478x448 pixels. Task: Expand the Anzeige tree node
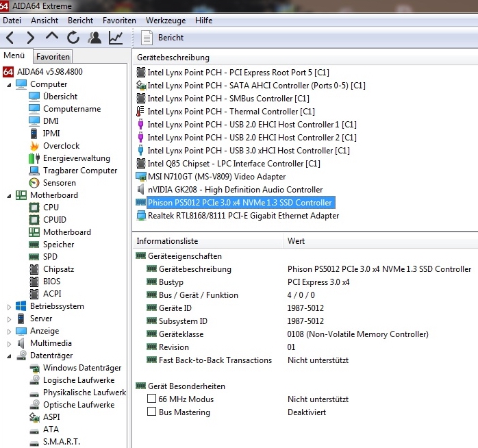coord(9,332)
